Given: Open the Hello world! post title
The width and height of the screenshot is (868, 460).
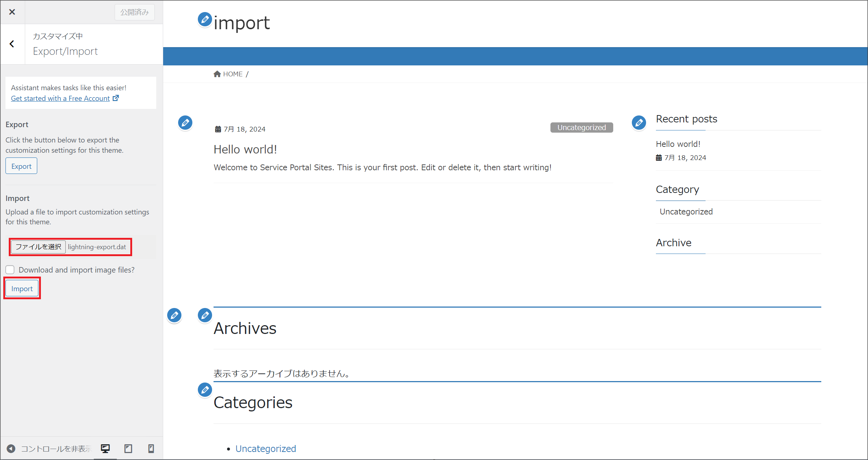Looking at the screenshot, I should [x=245, y=149].
